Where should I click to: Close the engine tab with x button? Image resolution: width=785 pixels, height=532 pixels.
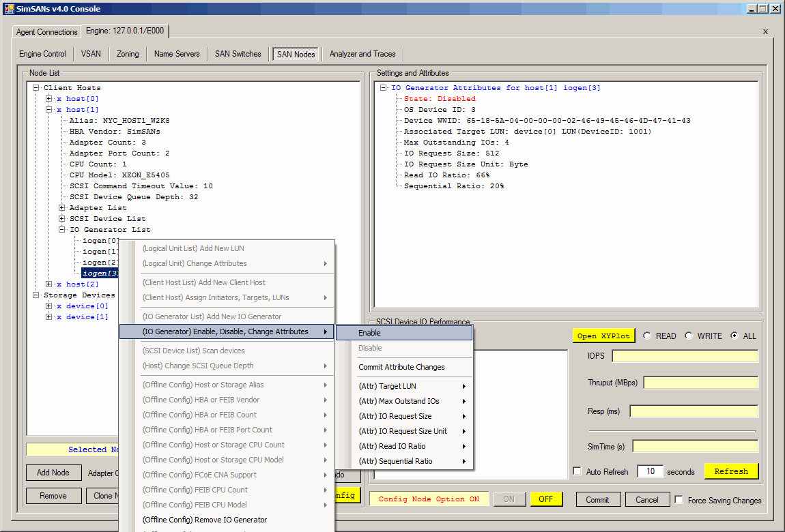coord(765,31)
